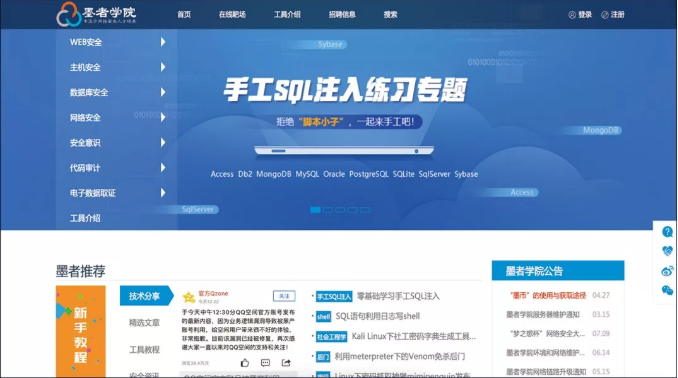Screen dimensions: 678x378
Task: Open the help question mark icon
Action: (x=667, y=232)
